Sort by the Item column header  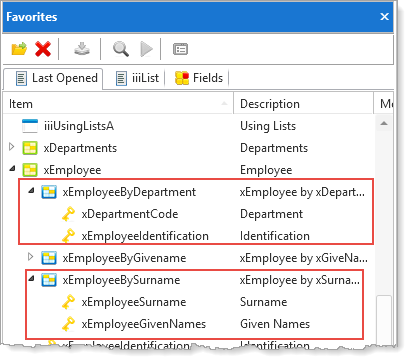point(118,104)
